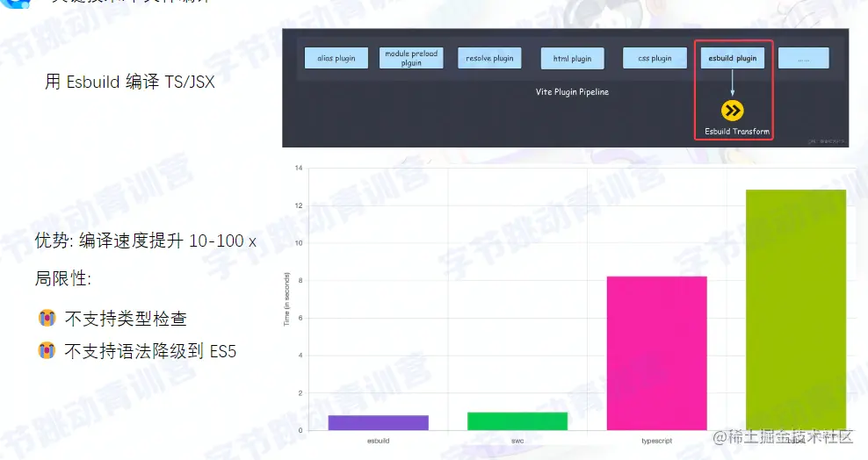Click the text '不支持语法降级到 ES5'
This screenshot has height=460, width=868.
pos(150,351)
